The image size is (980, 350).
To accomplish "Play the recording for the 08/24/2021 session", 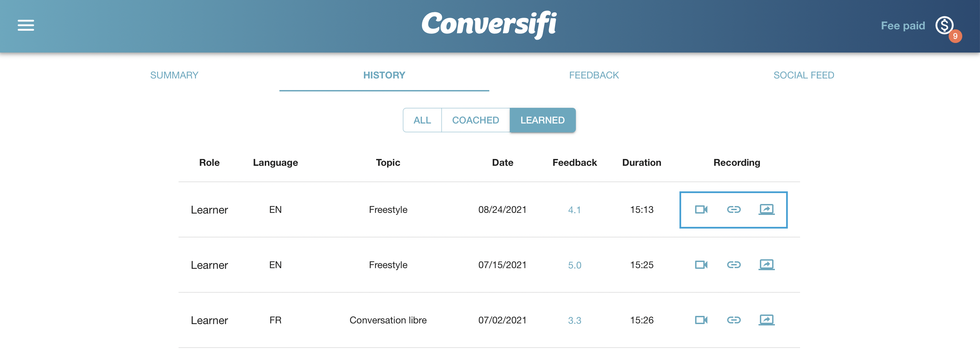I will 701,209.
